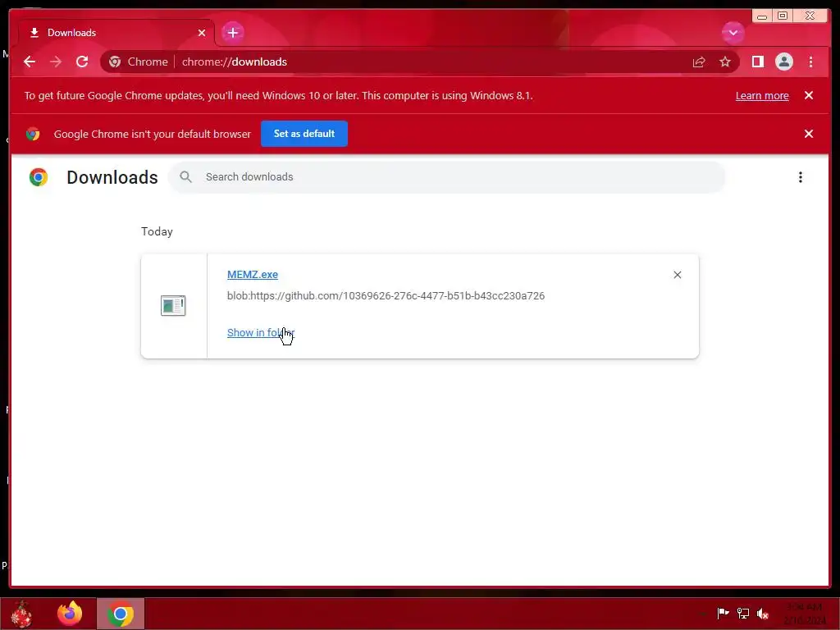Dismiss the default browser infobar
Viewport: 840px width, 630px height.
point(809,134)
